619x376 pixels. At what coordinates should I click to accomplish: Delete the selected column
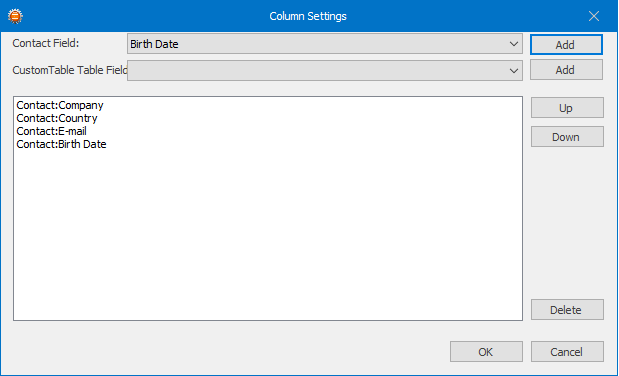567,310
